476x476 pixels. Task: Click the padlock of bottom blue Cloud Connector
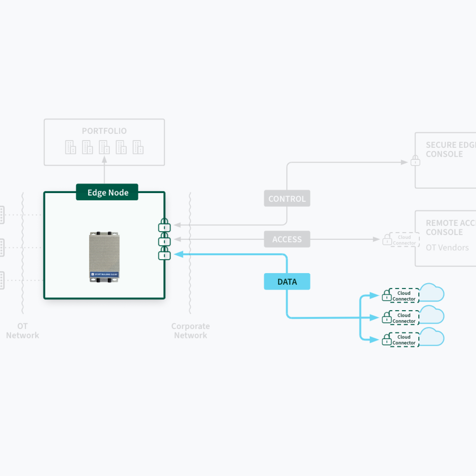coord(386,339)
